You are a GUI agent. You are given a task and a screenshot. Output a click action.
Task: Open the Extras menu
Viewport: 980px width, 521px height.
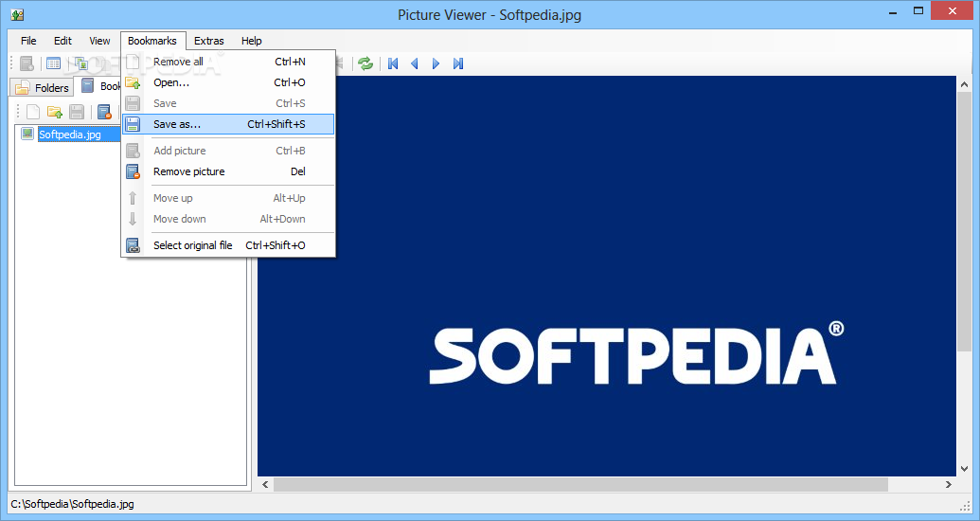click(x=208, y=41)
